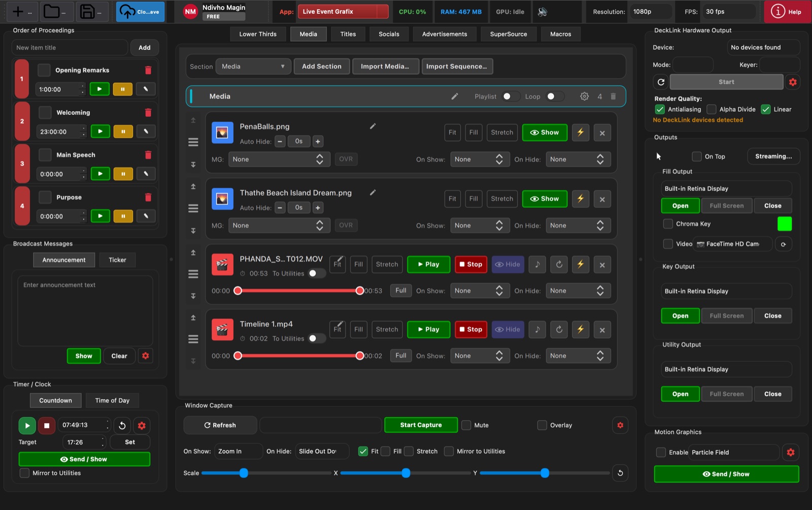Click the Start Capture button

[x=421, y=425]
